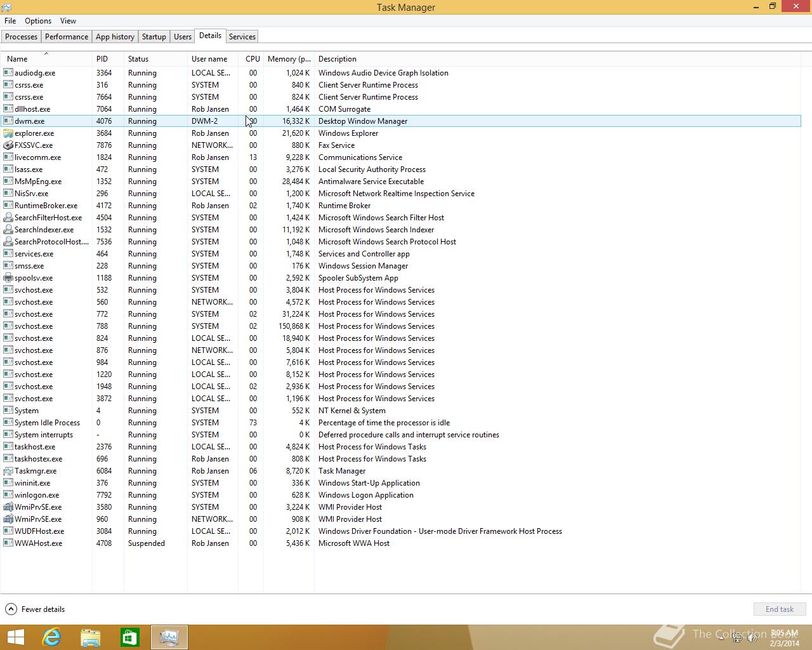Click the winlogon.exe process icon
The image size is (812, 650).
pyautogui.click(x=8, y=495)
